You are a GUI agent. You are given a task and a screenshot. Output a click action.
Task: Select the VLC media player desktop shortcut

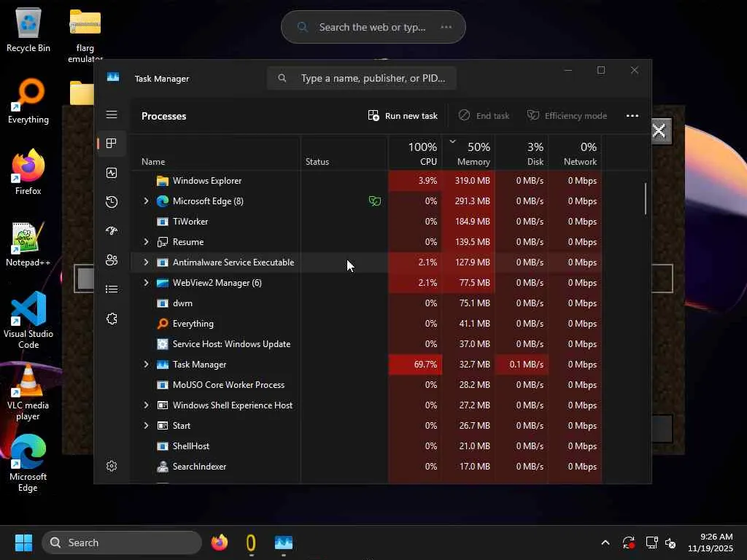pyautogui.click(x=28, y=392)
